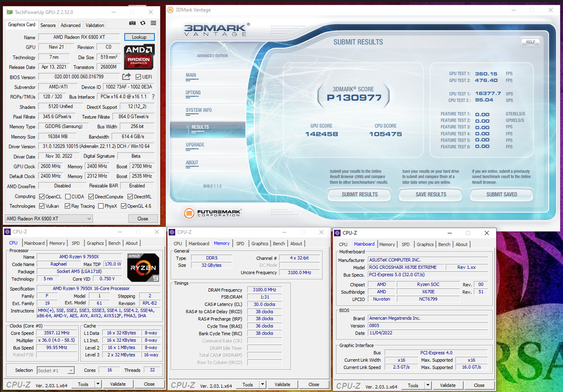Click the DRAM Frequency value field

(264, 290)
